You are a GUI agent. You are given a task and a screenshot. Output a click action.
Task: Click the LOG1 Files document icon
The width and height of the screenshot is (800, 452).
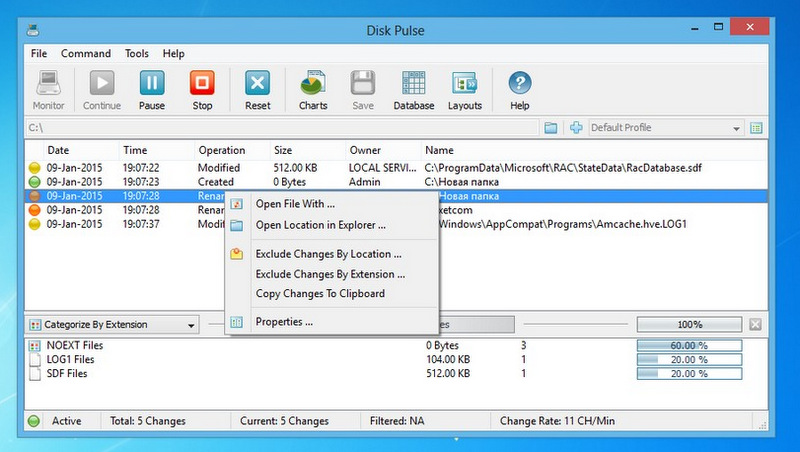click(35, 360)
